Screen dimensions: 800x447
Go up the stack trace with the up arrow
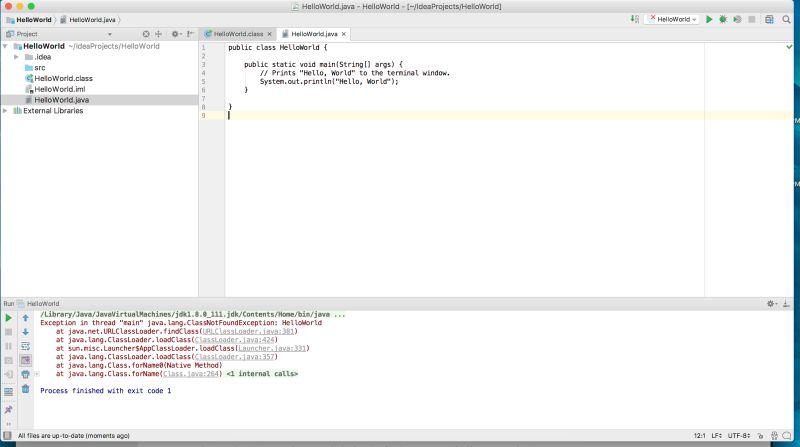click(26, 318)
